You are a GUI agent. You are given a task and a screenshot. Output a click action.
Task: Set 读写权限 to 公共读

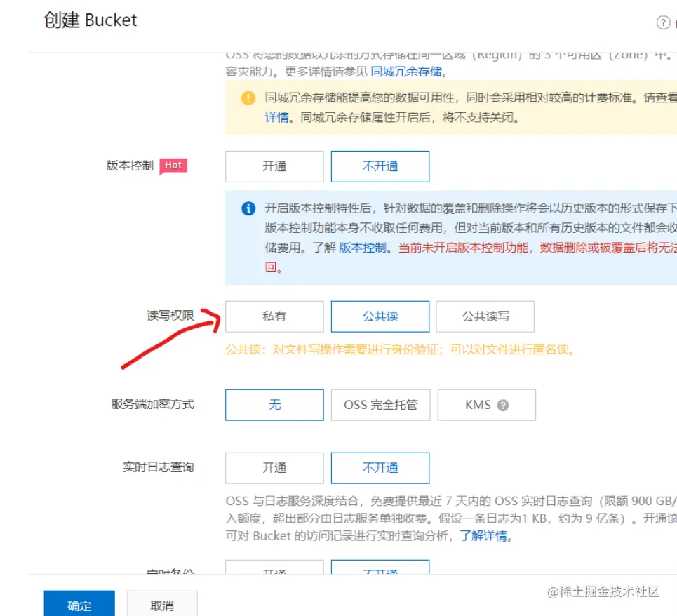pyautogui.click(x=380, y=316)
